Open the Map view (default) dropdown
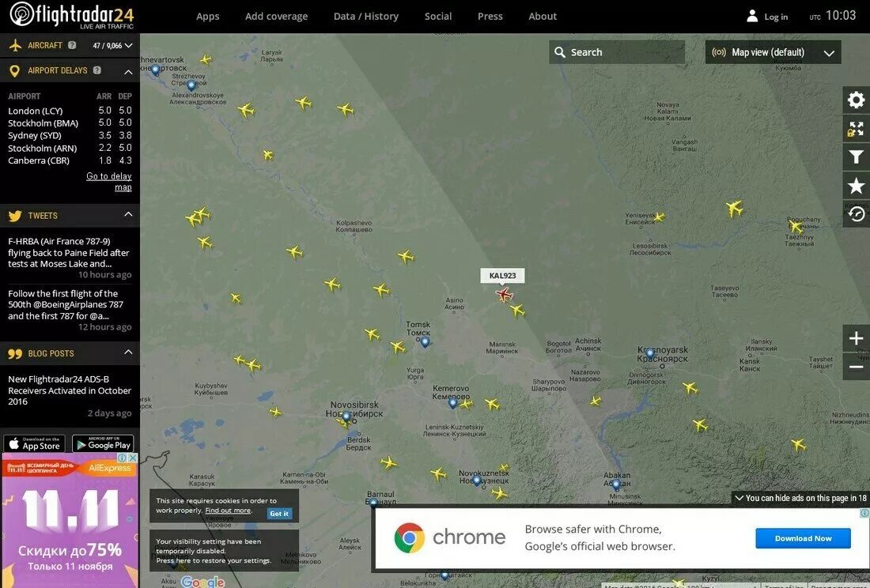The height and width of the screenshot is (588, 870). tap(773, 52)
